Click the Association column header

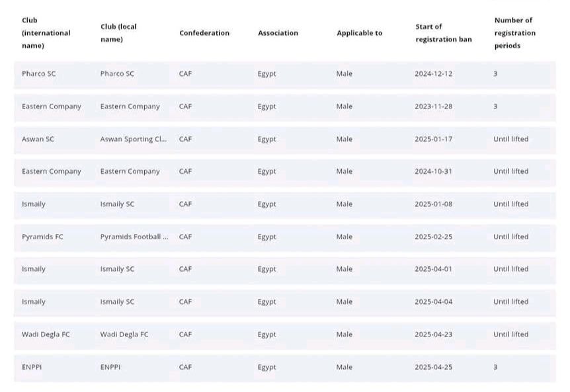pyautogui.click(x=278, y=33)
